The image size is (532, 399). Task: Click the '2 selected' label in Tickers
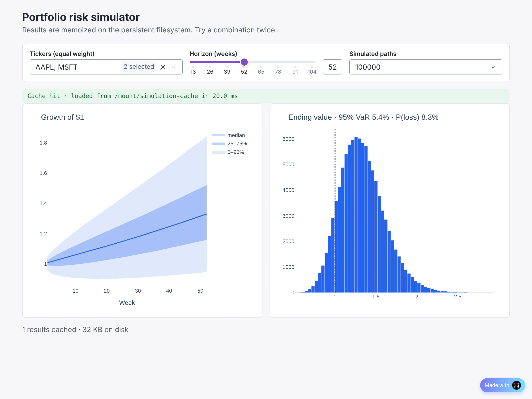coord(139,67)
